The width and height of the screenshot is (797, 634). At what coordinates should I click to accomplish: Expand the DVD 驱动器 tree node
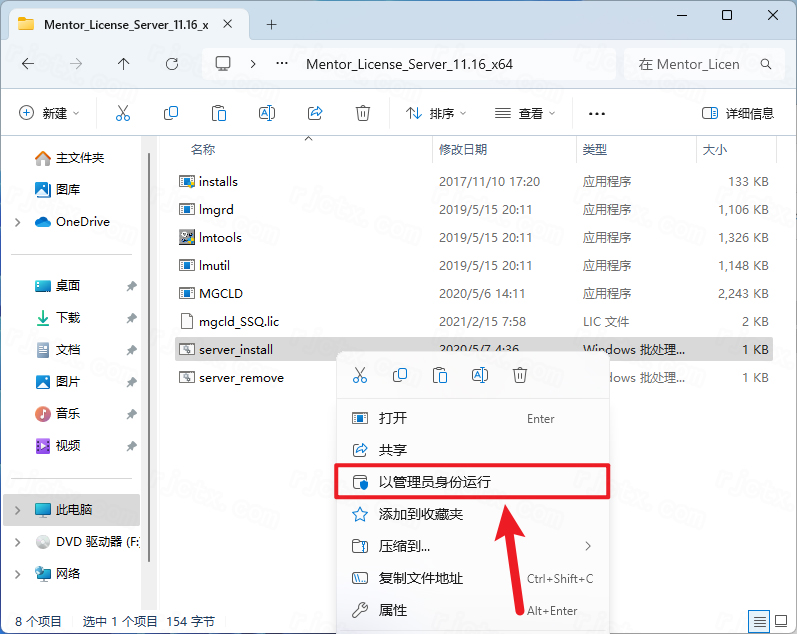[18, 542]
